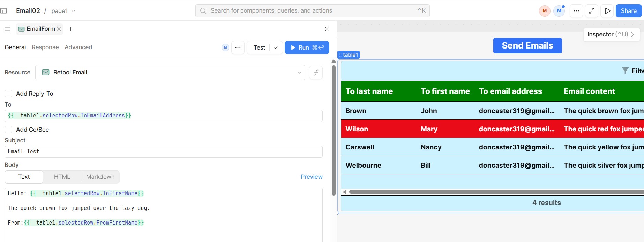Toggle fullscreen expand icon in header
The image size is (644, 242).
(x=592, y=11)
